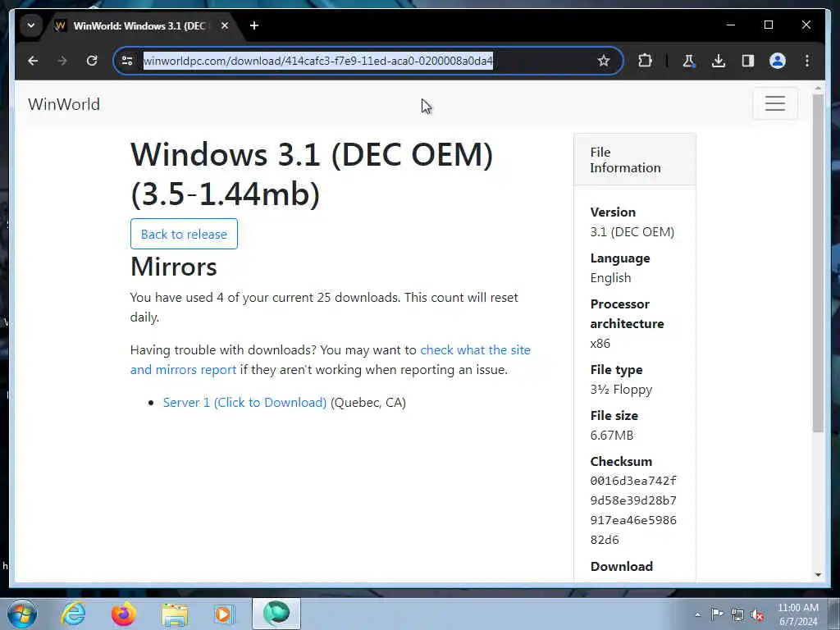
Task: Click the browser forward arrow
Action: tap(62, 61)
